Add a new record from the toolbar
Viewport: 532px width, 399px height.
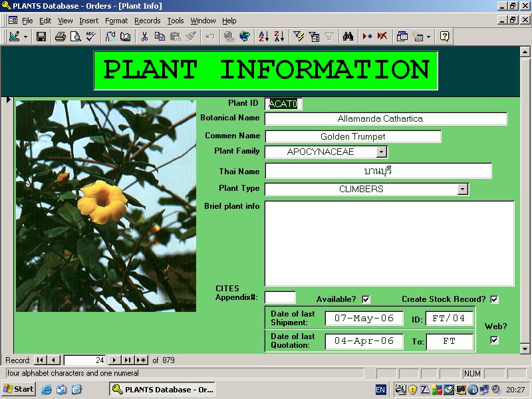(368, 37)
